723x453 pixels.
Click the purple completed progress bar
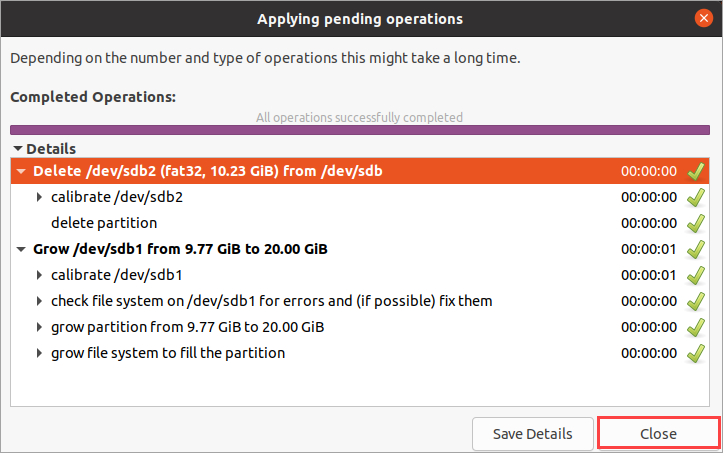point(360,130)
